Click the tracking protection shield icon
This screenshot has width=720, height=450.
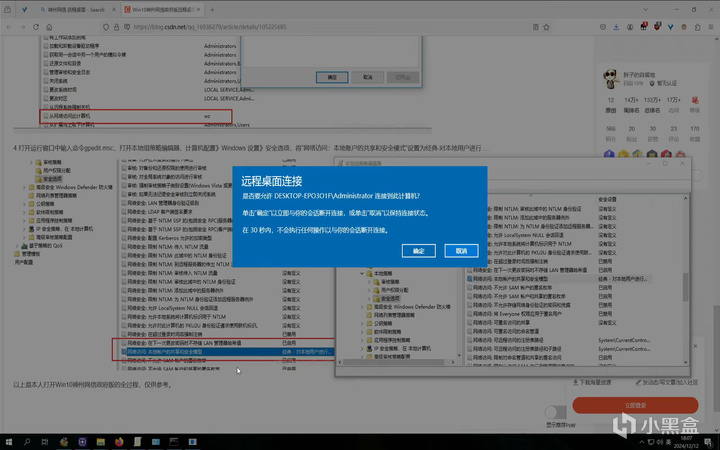click(x=106, y=27)
